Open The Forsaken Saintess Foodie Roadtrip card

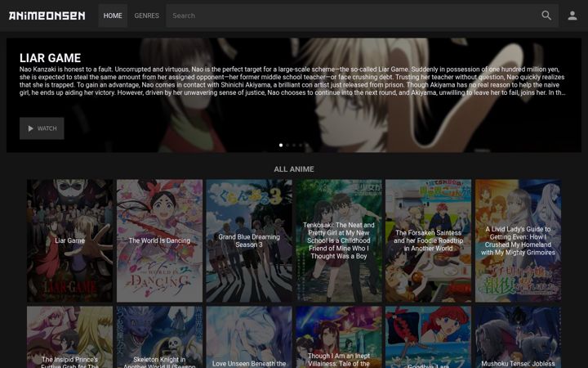pos(428,240)
